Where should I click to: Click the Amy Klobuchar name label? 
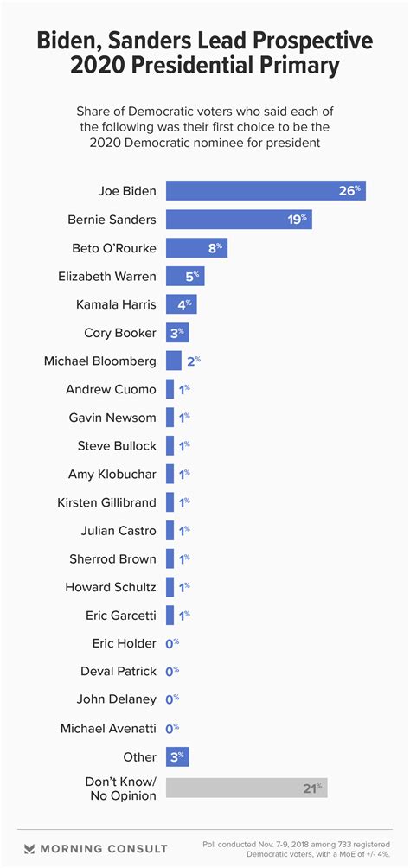click(x=112, y=475)
